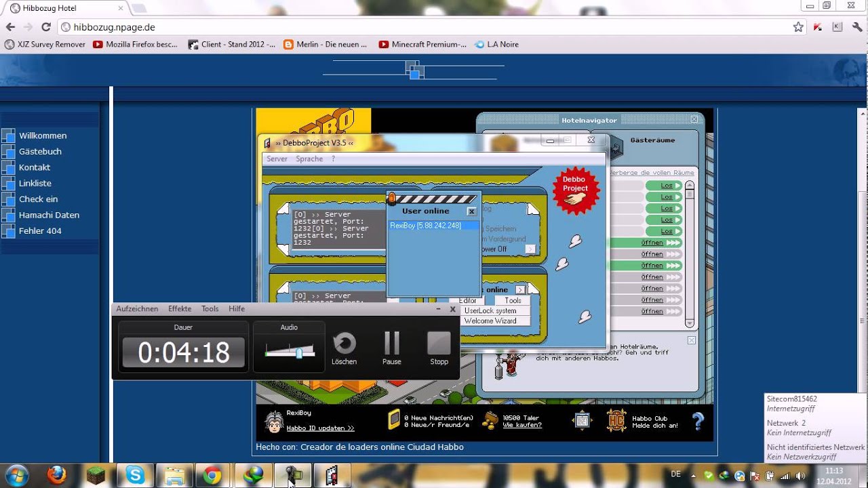Screen dimensions: 868x488
Task: Click the Hotelnavigator scrollbar up arrow
Action: (690, 184)
